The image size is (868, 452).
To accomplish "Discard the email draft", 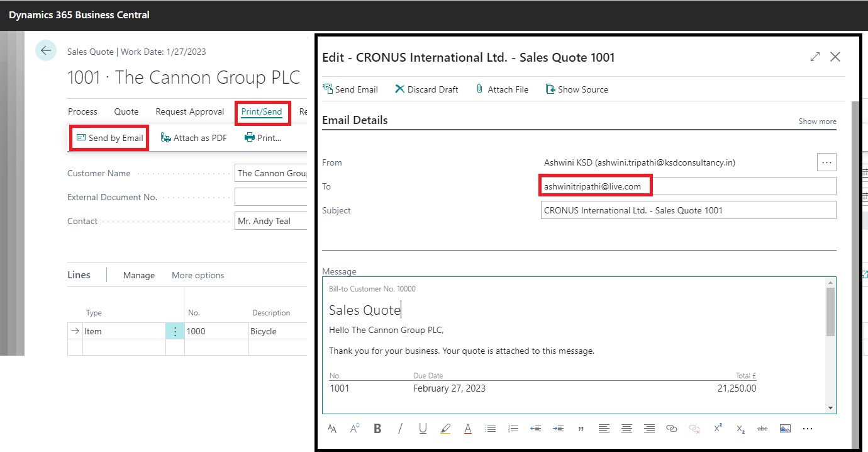I will (426, 89).
